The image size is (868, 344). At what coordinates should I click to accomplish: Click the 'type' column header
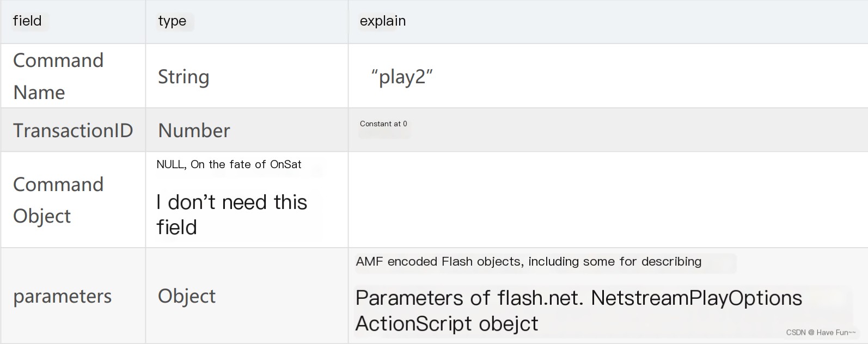click(x=172, y=21)
